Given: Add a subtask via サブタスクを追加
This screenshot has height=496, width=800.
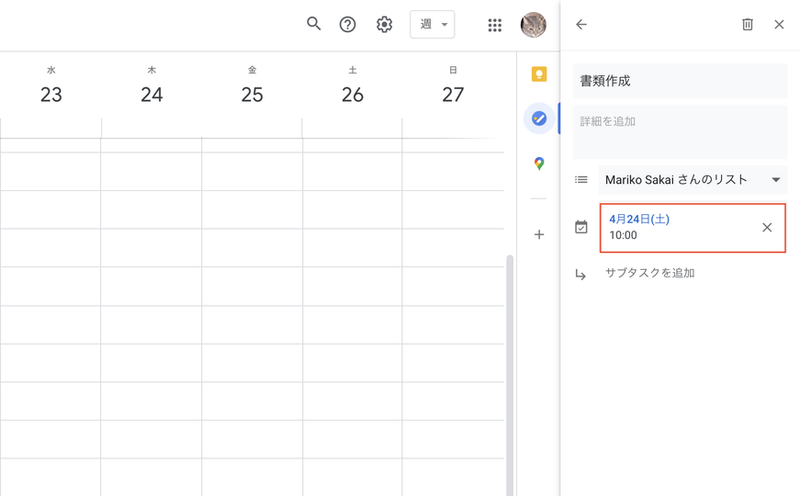Looking at the screenshot, I should point(649,273).
